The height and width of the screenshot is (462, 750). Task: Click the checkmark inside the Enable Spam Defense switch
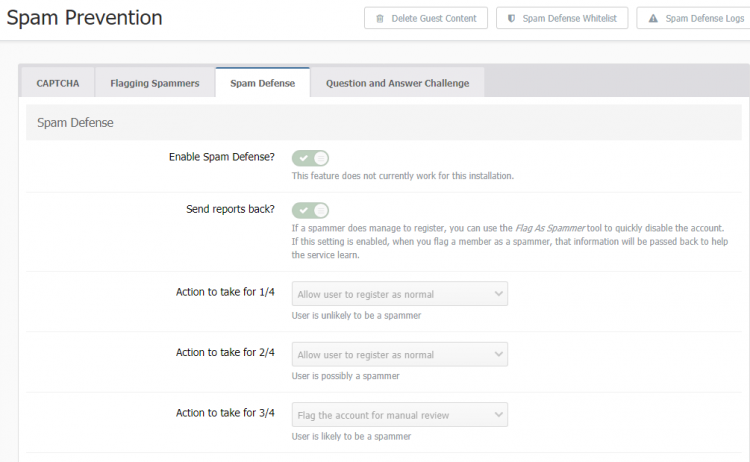pos(302,158)
